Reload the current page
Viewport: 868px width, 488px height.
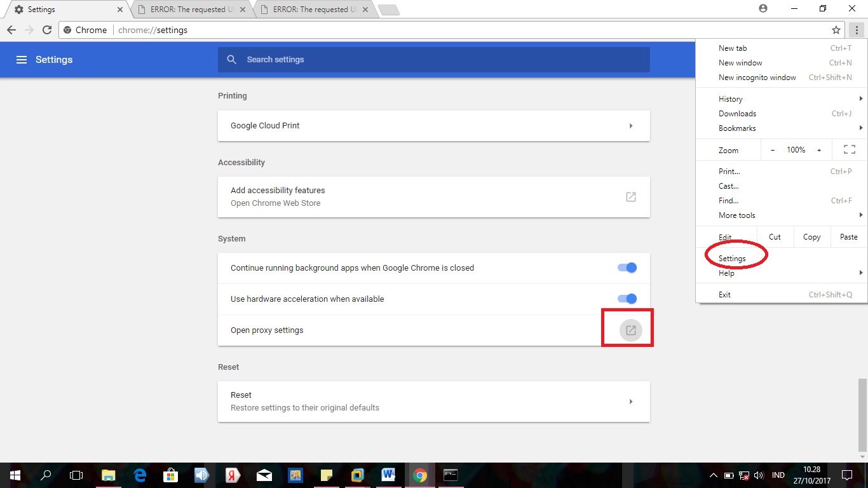pyautogui.click(x=47, y=29)
